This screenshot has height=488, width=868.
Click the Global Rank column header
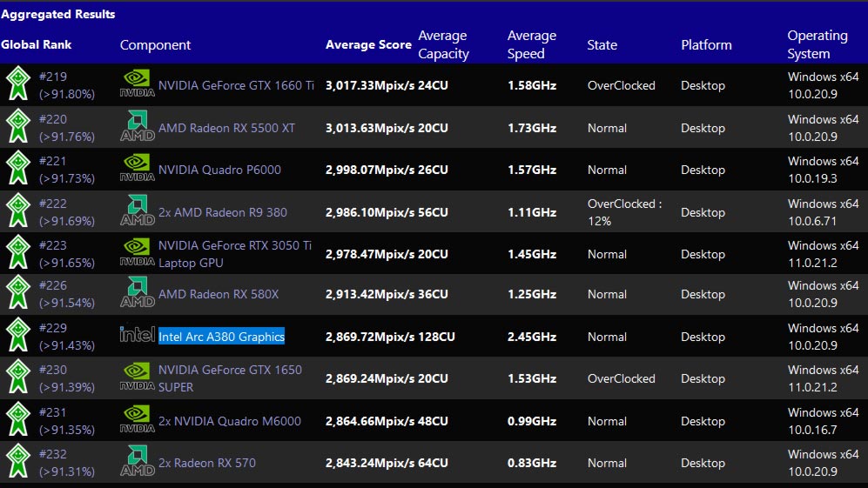(36, 45)
